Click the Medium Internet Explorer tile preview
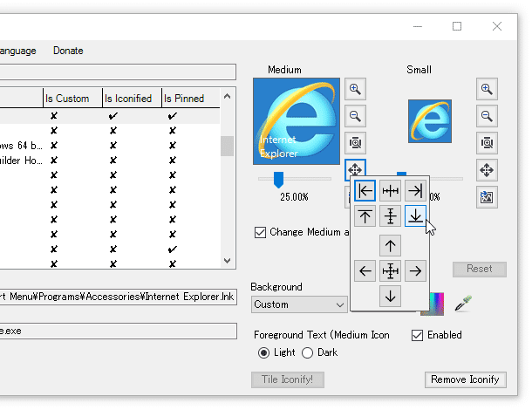This screenshot has width=532, height=410. pyautogui.click(x=297, y=121)
